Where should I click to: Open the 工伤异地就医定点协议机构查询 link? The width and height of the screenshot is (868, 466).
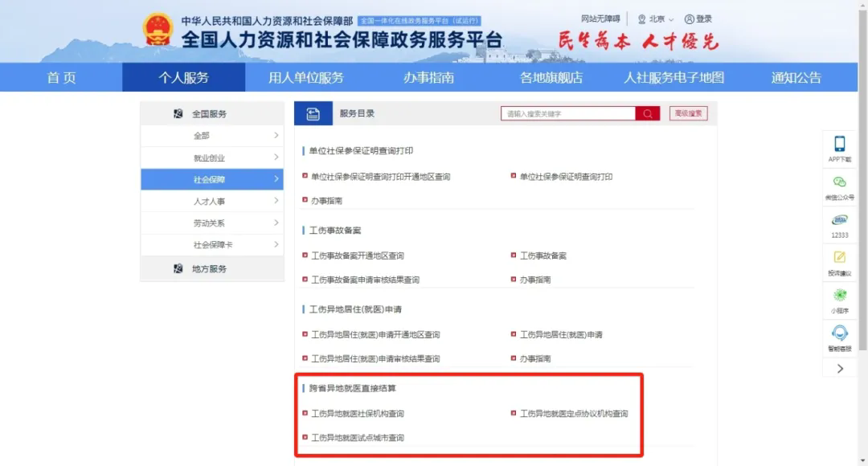coord(574,414)
